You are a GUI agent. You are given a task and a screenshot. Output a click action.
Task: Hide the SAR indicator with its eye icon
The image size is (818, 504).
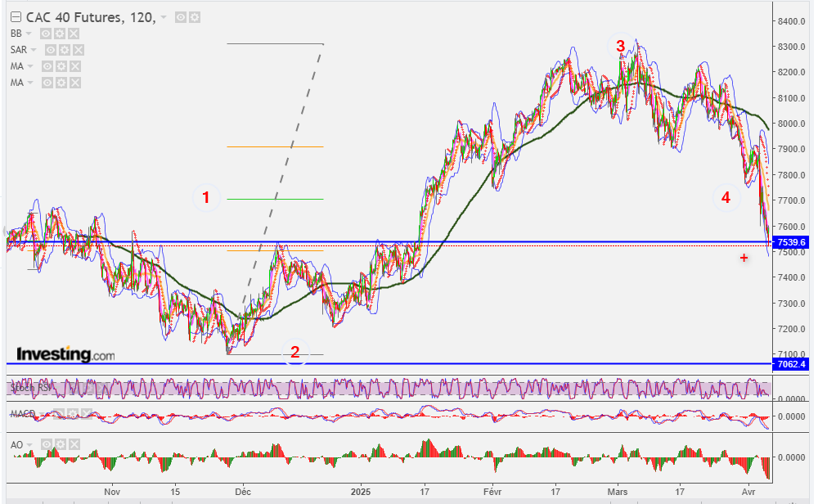pyautogui.click(x=51, y=50)
